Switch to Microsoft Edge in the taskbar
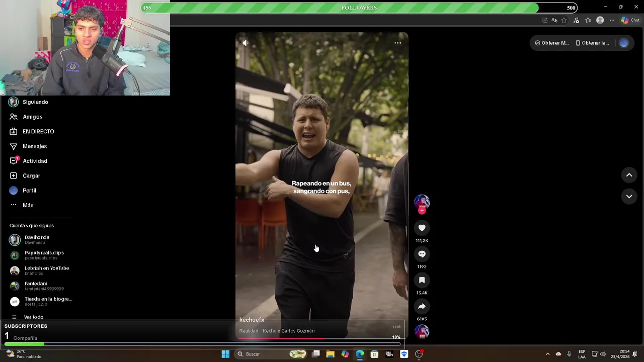 point(360,354)
